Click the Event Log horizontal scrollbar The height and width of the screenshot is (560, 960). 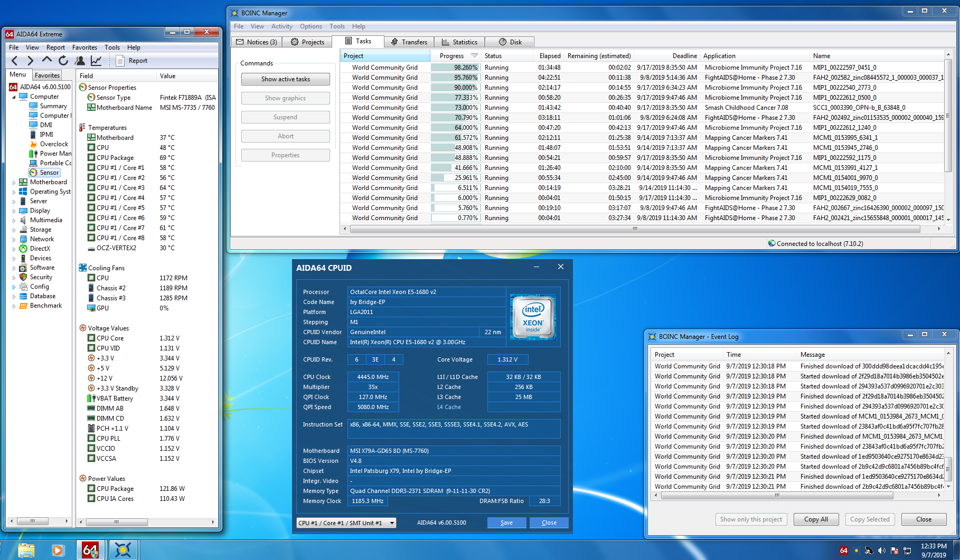[777, 496]
